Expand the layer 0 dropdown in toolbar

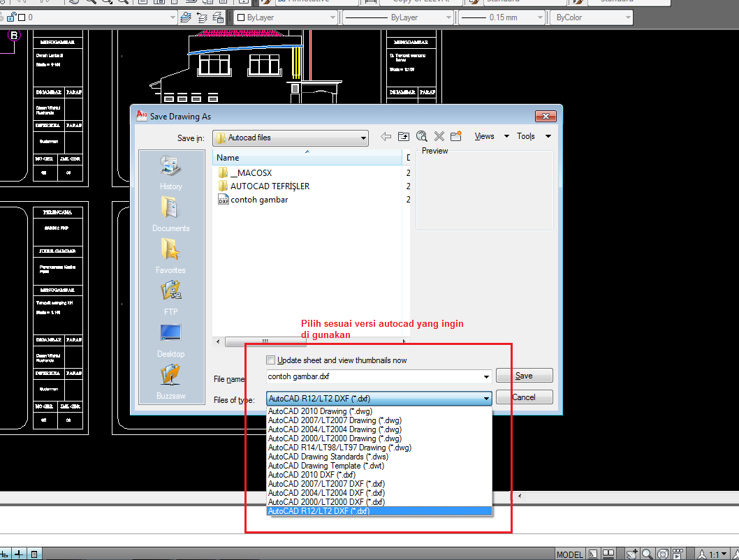coord(172,17)
